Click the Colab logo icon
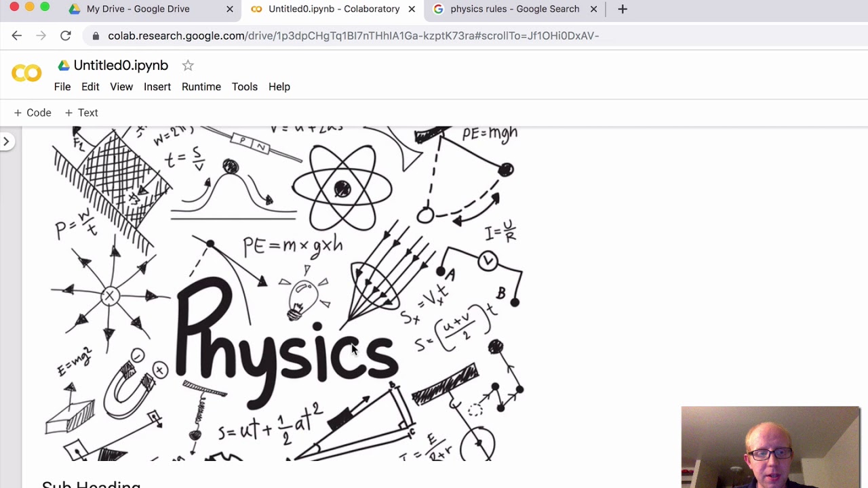This screenshot has height=488, width=868. (26, 73)
